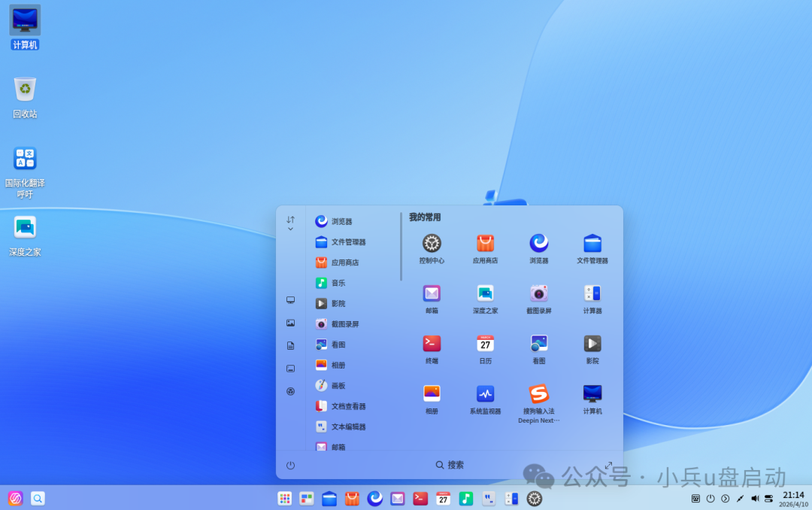This screenshot has width=812, height=510.
Task: Open multitasking view from the taskbar
Action: pos(307,499)
